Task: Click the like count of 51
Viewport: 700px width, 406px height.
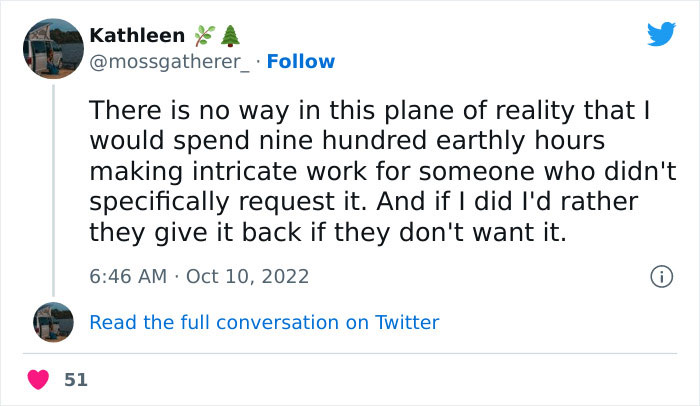Action: tap(75, 380)
